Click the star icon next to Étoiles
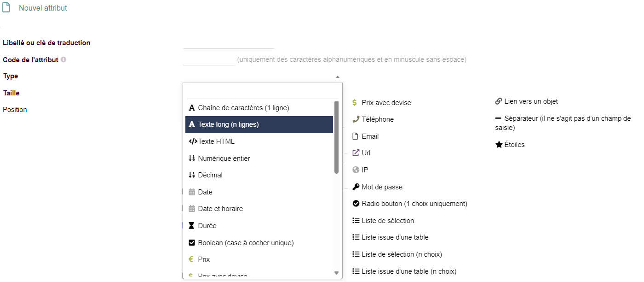The height and width of the screenshot is (282, 644). pos(499,145)
